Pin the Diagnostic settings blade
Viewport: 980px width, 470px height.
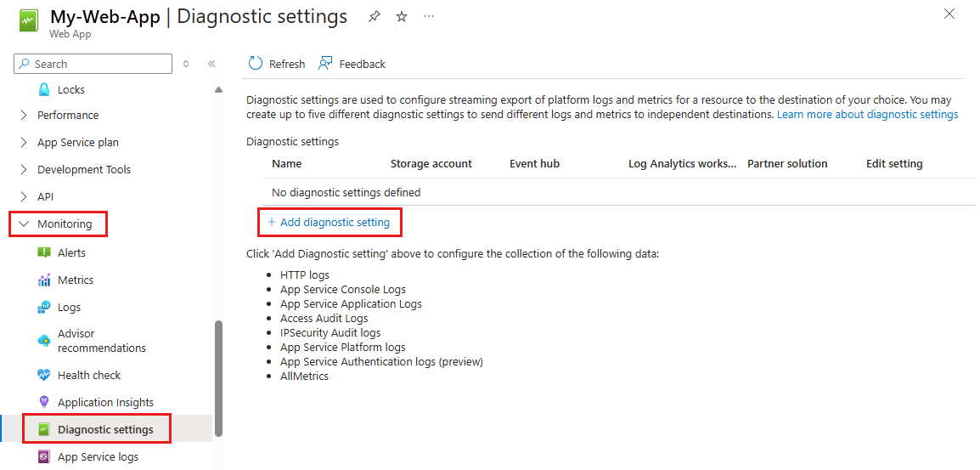[374, 17]
